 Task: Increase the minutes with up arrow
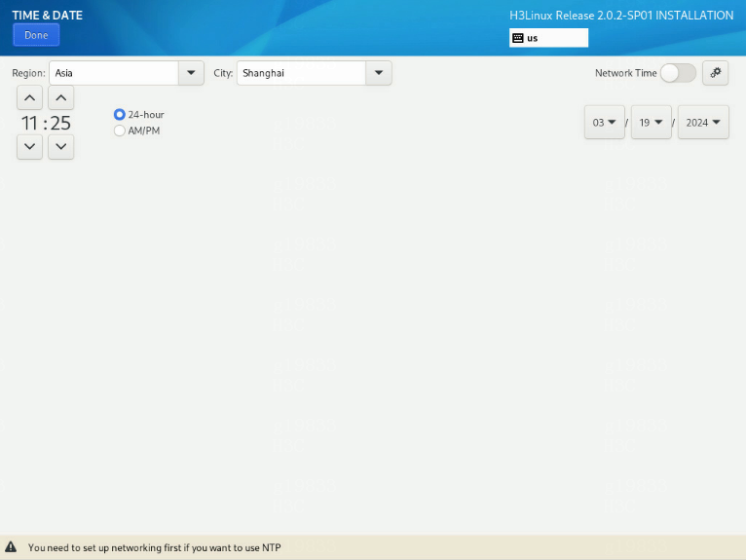[61, 98]
